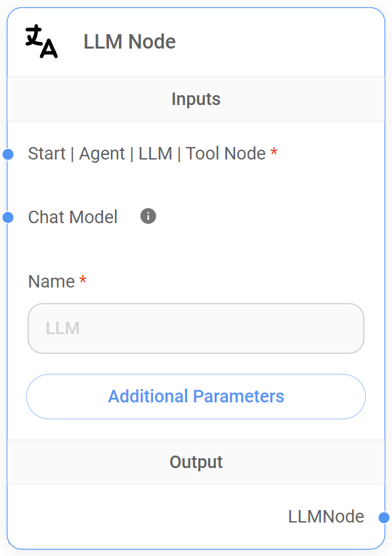Click the Start | Agent | LLM | Tool Node input anchor
The height and width of the screenshot is (556, 392).
pos(8,154)
